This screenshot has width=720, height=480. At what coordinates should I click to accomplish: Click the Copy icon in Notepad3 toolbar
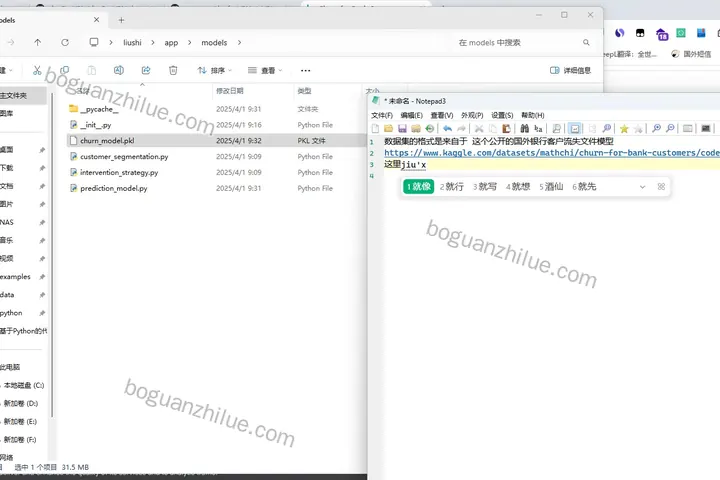click(493, 129)
